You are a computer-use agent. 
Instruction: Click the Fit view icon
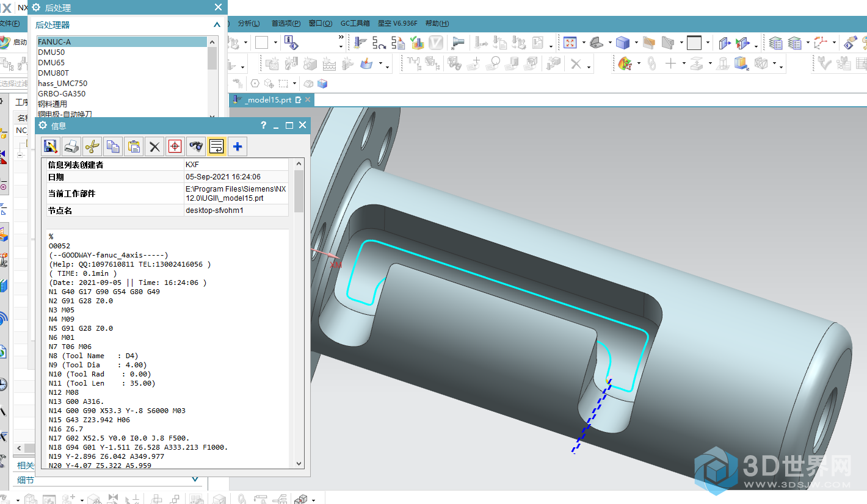point(570,43)
